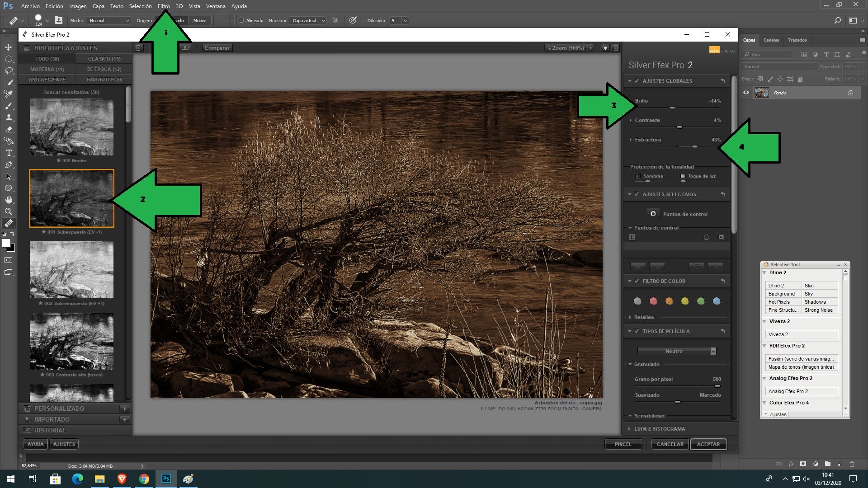Select the Type tool

(9, 153)
